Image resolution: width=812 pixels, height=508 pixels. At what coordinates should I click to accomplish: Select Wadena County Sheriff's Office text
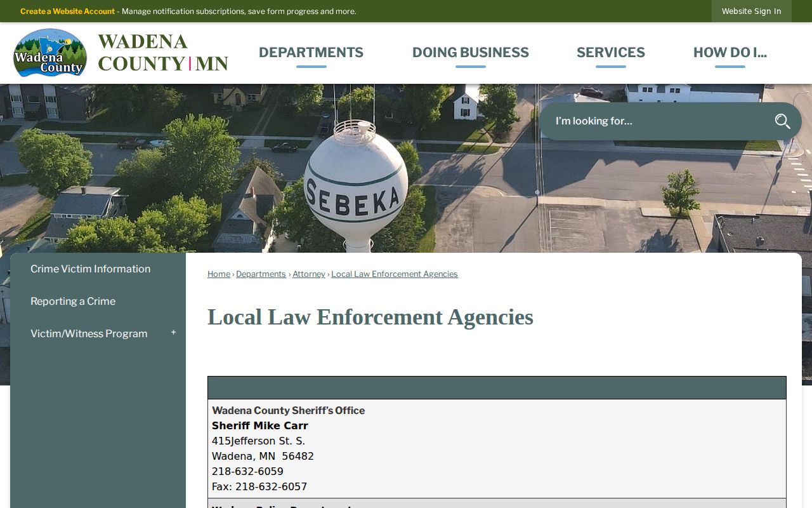click(x=288, y=411)
